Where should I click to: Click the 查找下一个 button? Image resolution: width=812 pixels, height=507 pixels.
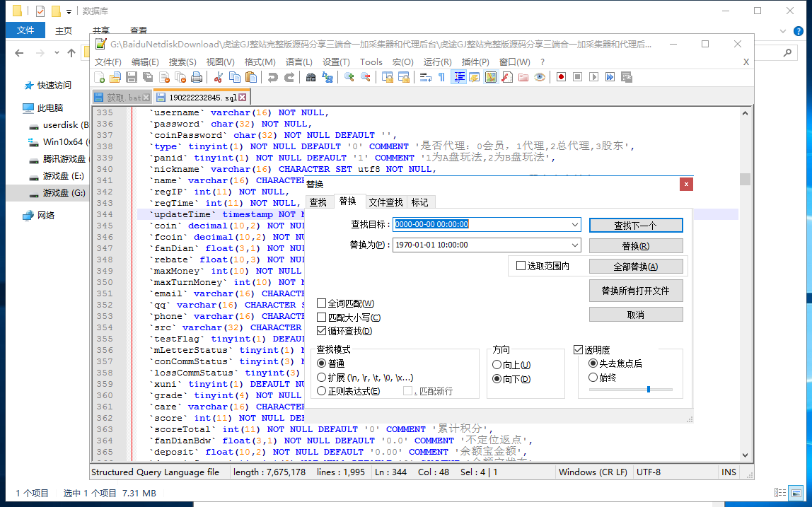pyautogui.click(x=635, y=225)
